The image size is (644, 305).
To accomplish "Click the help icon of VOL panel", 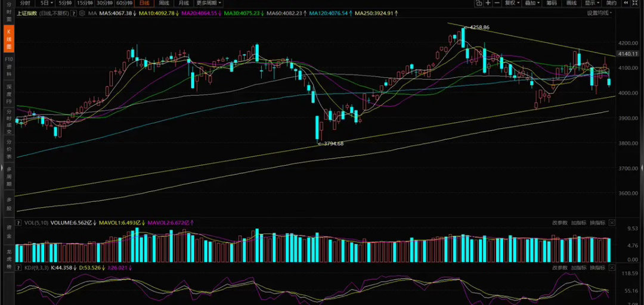I will point(18,223).
